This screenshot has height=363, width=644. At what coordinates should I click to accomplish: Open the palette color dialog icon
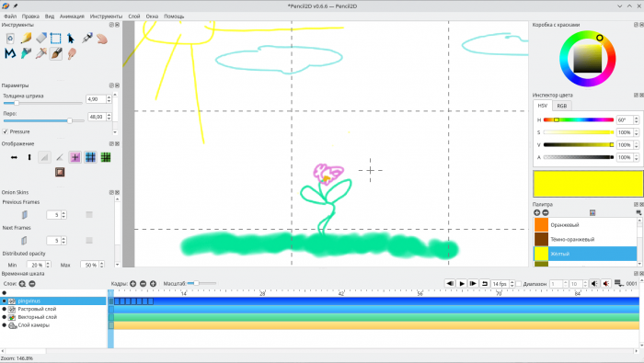[592, 212]
